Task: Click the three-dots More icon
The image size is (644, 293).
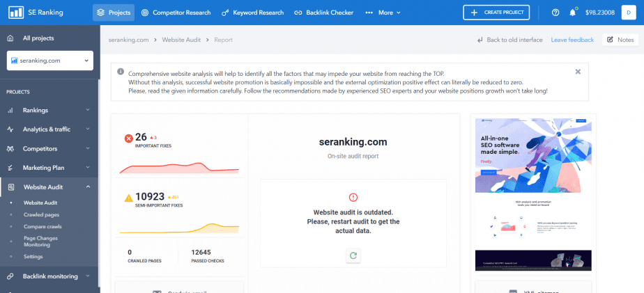Action: [x=369, y=13]
